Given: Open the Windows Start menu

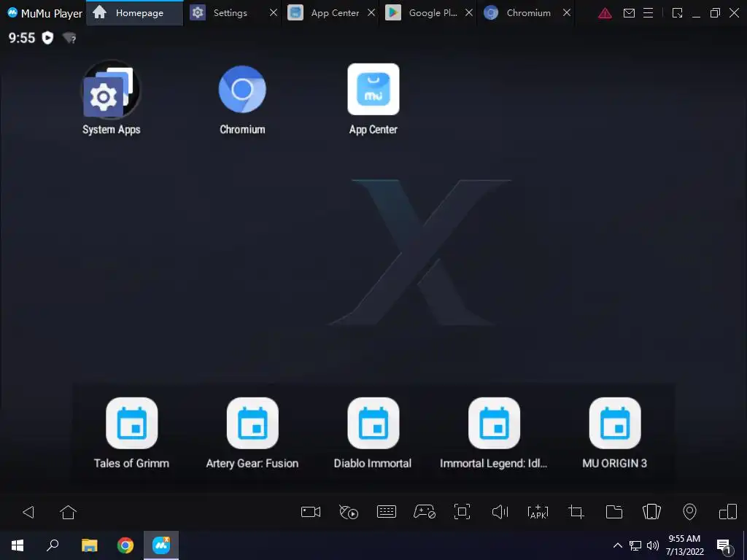Looking at the screenshot, I should click(x=18, y=545).
